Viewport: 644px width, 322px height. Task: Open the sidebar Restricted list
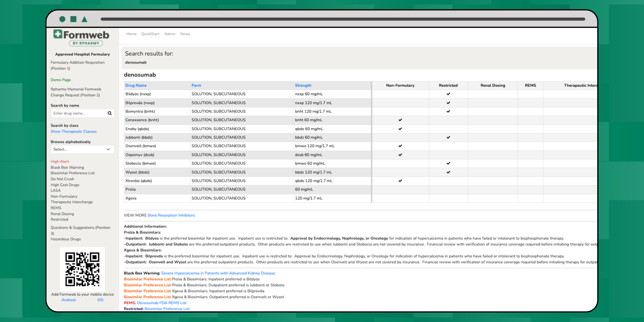coord(59,220)
